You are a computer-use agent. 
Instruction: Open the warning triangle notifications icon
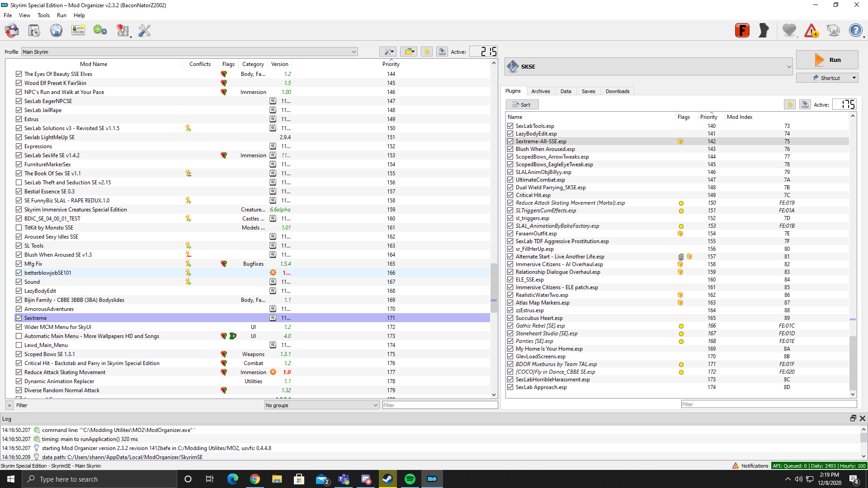pos(811,31)
